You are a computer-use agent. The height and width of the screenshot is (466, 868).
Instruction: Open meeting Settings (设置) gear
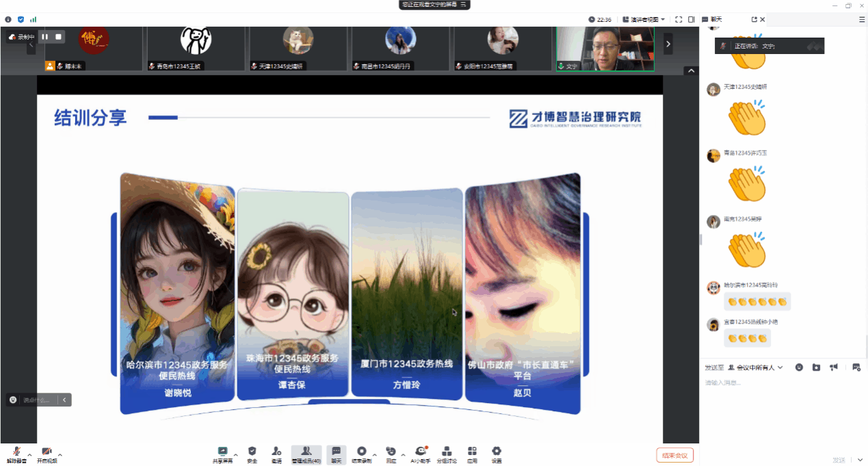[x=497, y=454]
